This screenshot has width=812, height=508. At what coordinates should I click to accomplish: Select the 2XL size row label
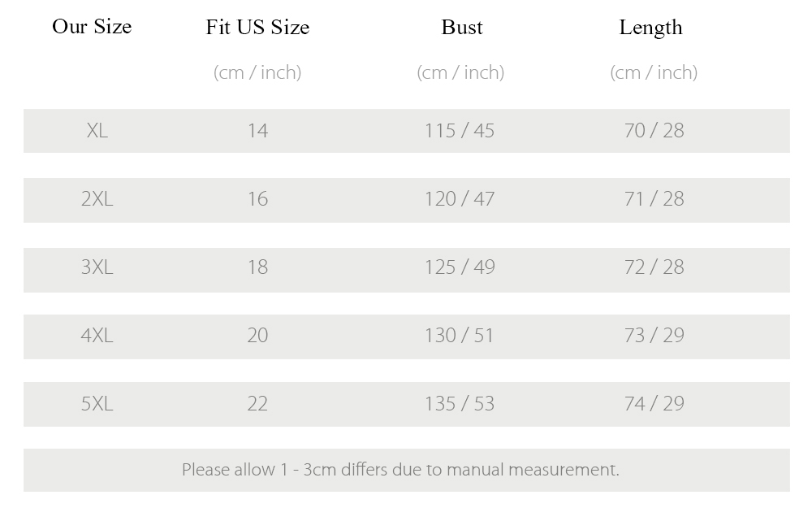click(x=97, y=199)
